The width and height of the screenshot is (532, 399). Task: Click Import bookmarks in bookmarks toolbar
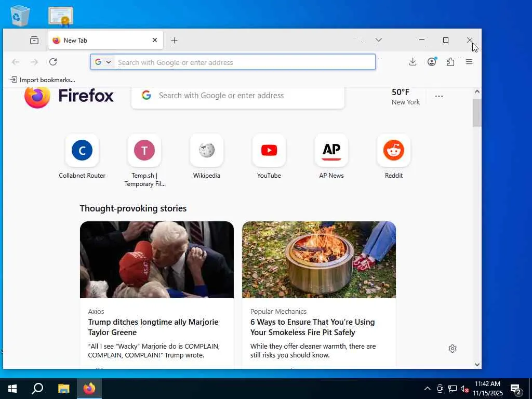click(43, 79)
